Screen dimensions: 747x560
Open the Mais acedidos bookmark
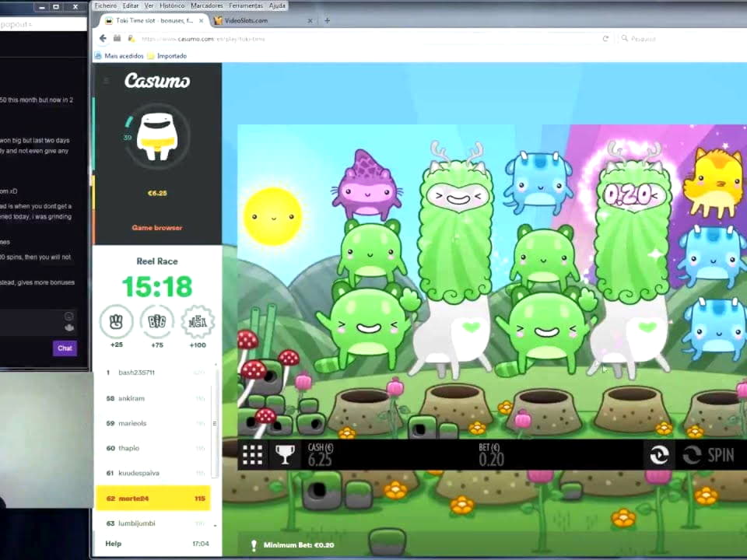point(119,56)
